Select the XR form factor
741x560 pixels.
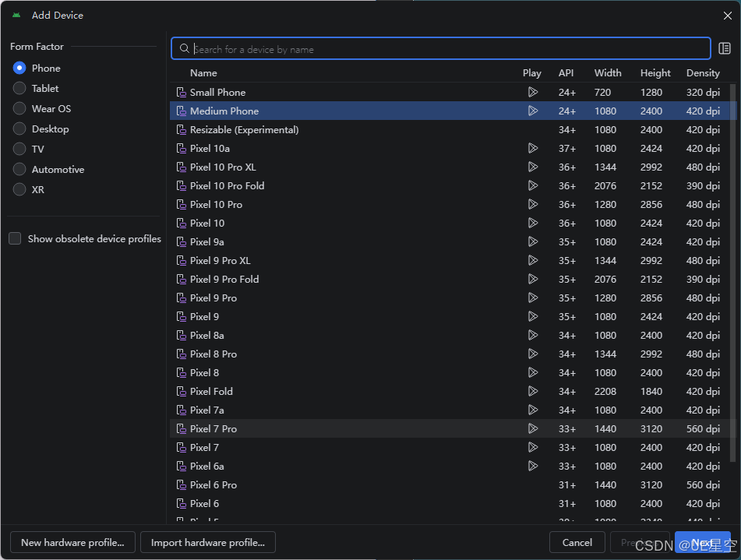19,189
